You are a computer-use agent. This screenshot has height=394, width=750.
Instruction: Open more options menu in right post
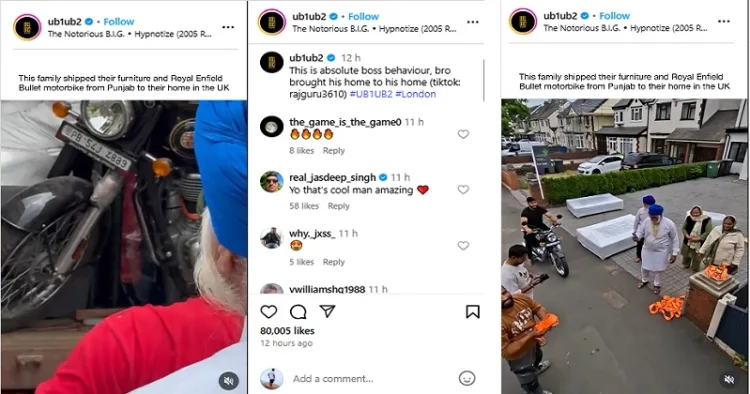pyautogui.click(x=724, y=22)
